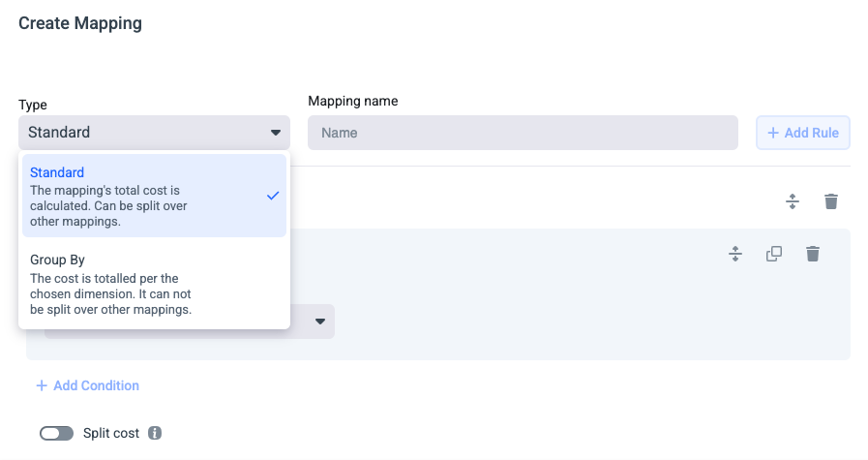Viewport: 868px width, 460px height.
Task: Click the plus icon beside Add Condition
Action: [x=42, y=385]
